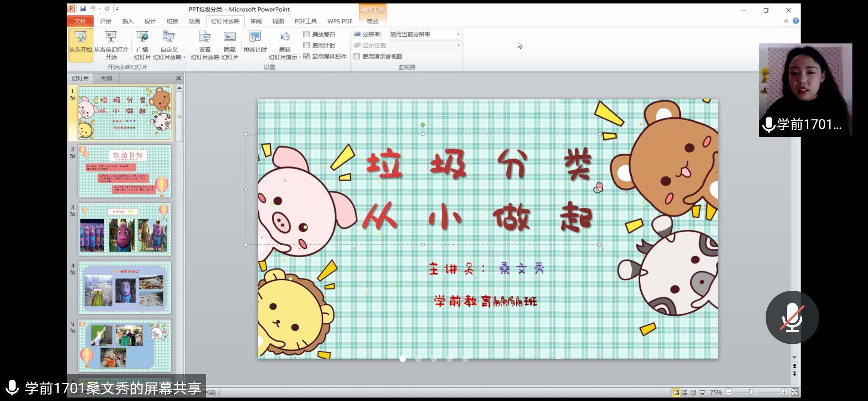
Task: Click zoom in plus button
Action: (x=784, y=392)
